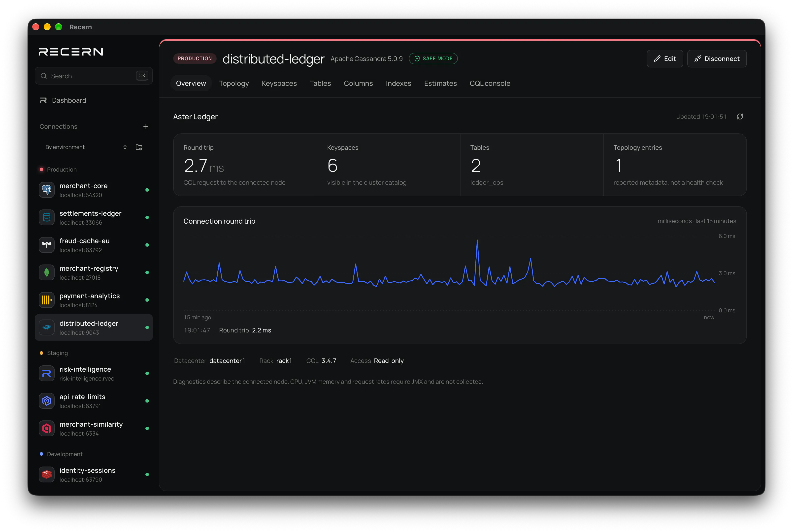Click the Disconnect button
The image size is (793, 532).
(717, 59)
